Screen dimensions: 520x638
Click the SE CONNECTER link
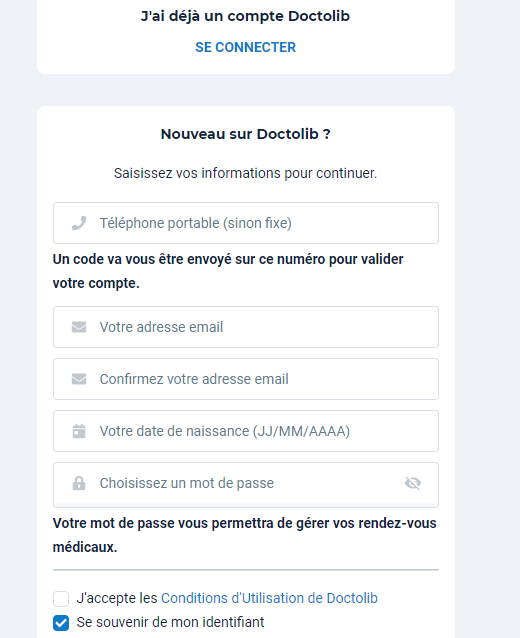point(245,47)
